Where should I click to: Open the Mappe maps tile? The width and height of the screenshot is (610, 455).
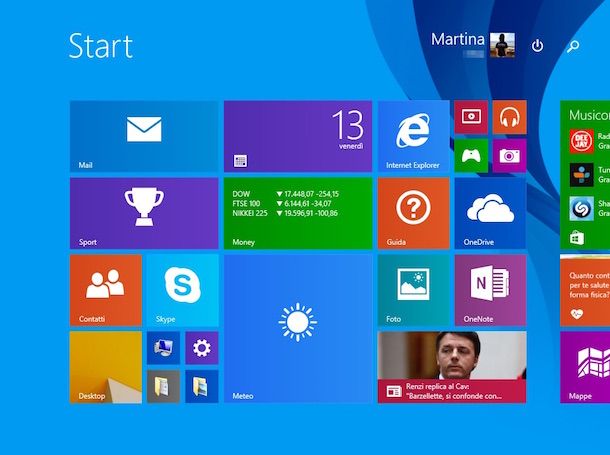(585, 367)
